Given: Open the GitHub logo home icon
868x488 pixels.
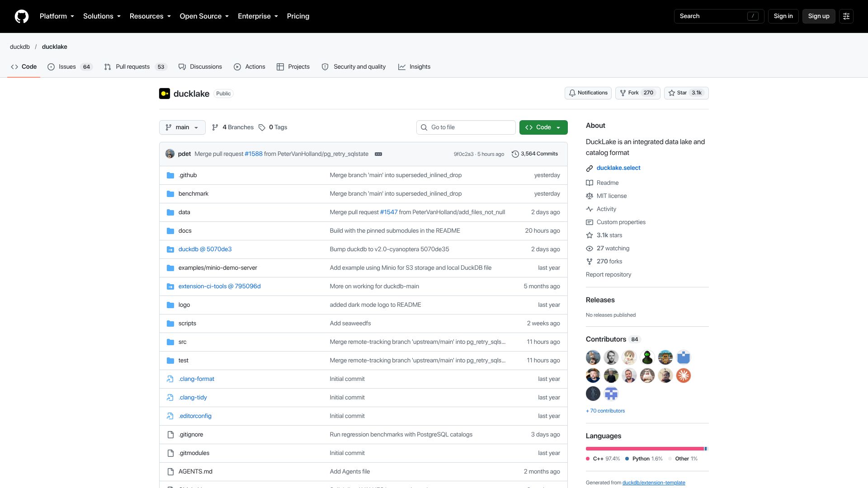Looking at the screenshot, I should [x=22, y=16].
